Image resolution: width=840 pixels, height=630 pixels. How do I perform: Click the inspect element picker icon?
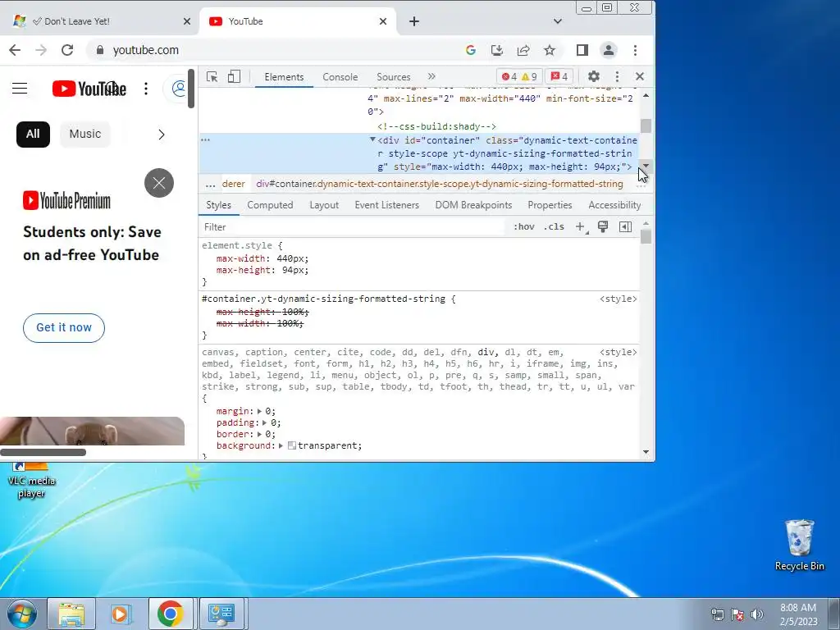212,76
